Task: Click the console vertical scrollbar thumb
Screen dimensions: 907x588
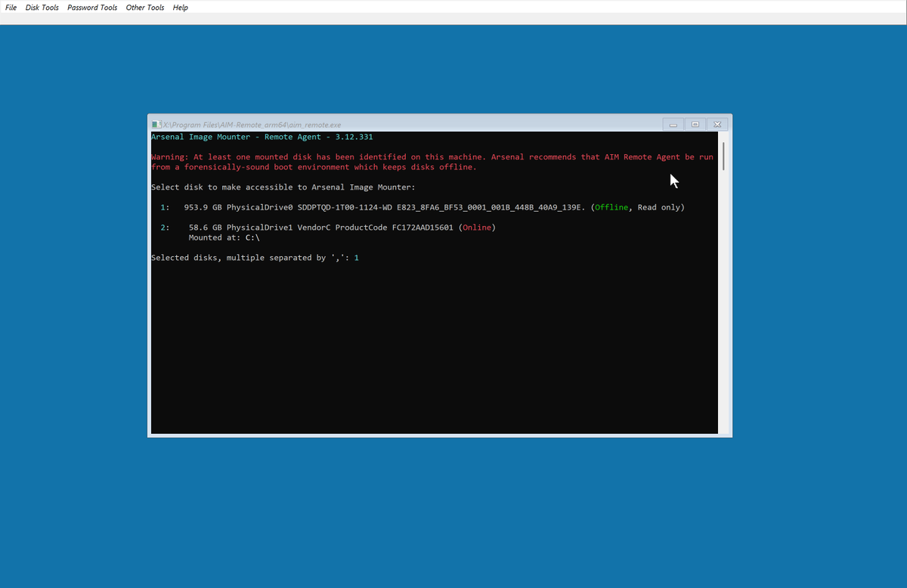Action: [x=723, y=156]
